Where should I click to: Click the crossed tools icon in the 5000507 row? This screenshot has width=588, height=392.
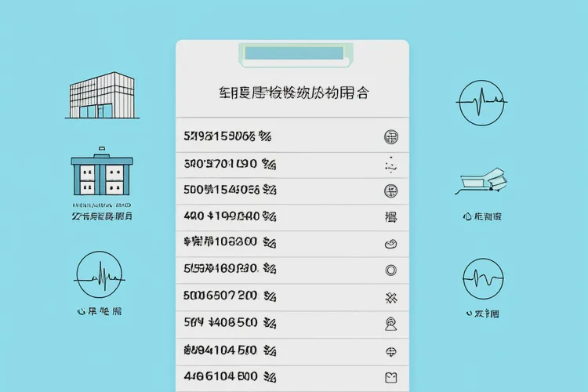[x=390, y=296]
